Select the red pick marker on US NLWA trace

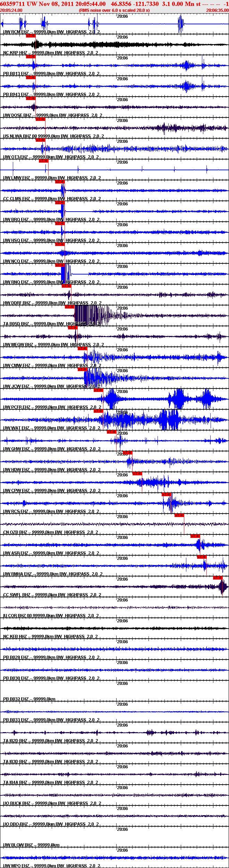(41, 119)
